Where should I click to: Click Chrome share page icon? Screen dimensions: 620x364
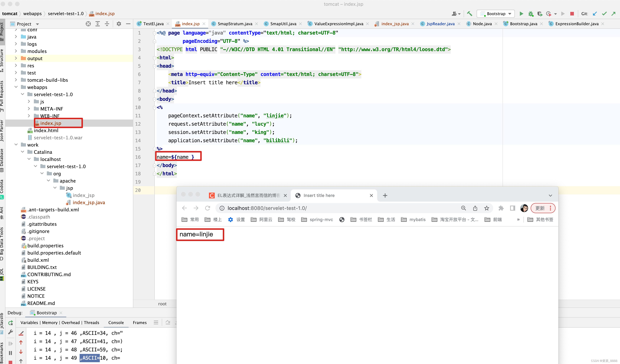475,208
